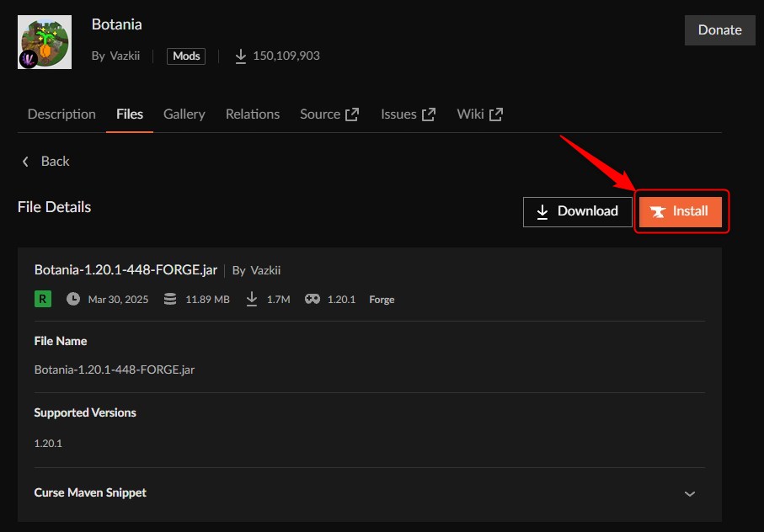Click the Forge loader label
This screenshot has height=532, width=764.
pos(382,300)
